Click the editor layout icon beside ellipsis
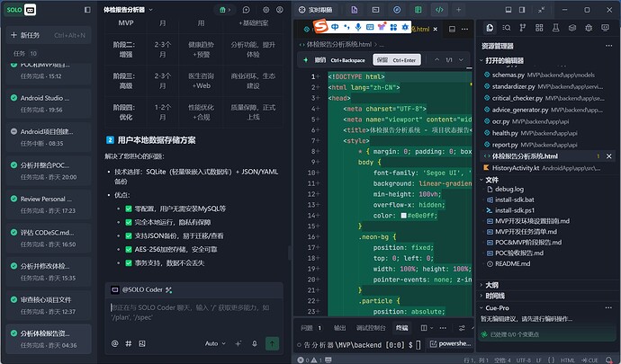The width and height of the screenshot is (621, 364). point(452,29)
